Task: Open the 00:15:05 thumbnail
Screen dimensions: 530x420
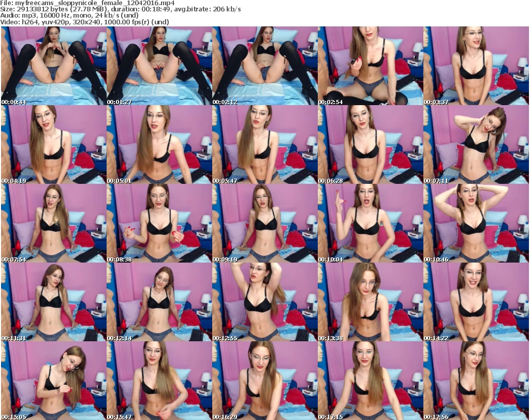Action: coord(53,380)
